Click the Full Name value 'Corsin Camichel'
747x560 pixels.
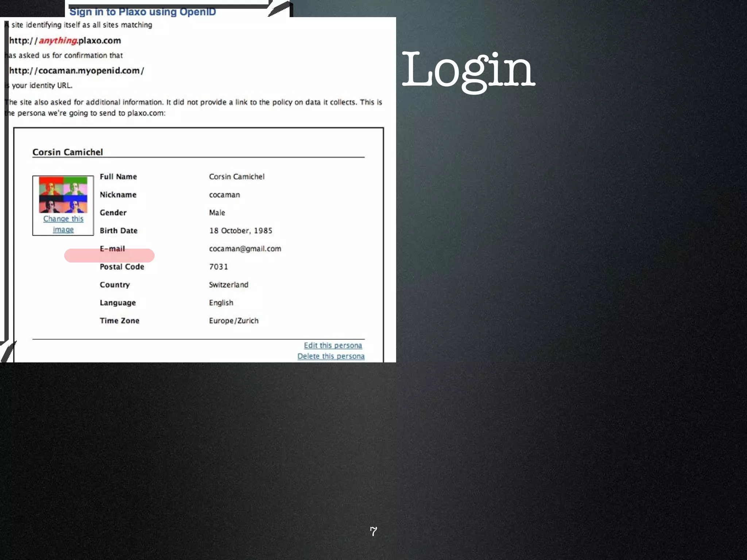tap(237, 176)
